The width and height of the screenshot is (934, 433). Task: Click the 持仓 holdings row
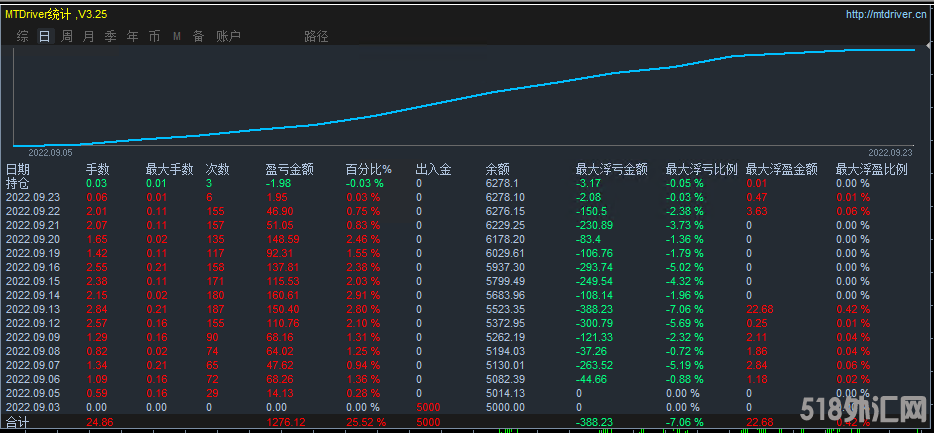click(x=18, y=184)
